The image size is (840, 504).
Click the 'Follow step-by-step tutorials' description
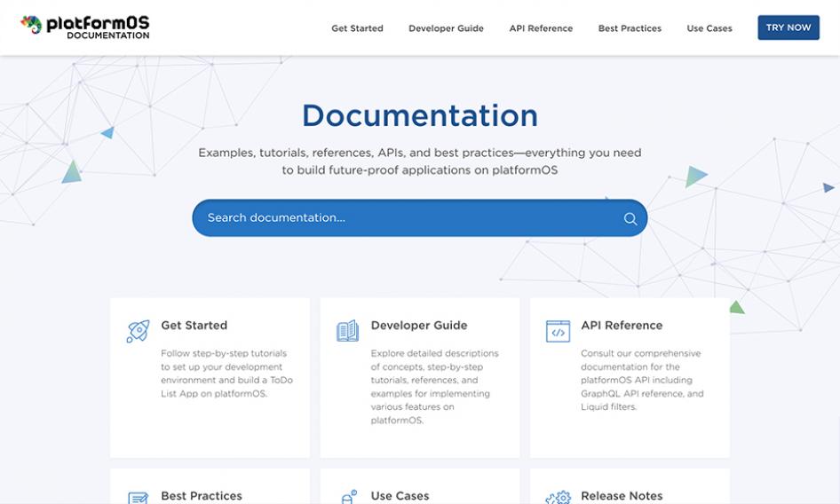coord(226,374)
